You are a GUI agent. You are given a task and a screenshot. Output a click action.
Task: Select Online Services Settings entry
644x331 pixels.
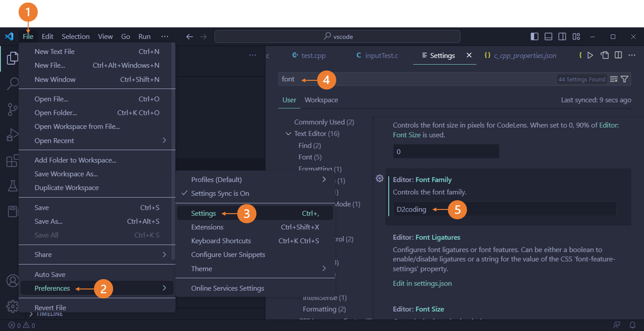click(x=255, y=288)
